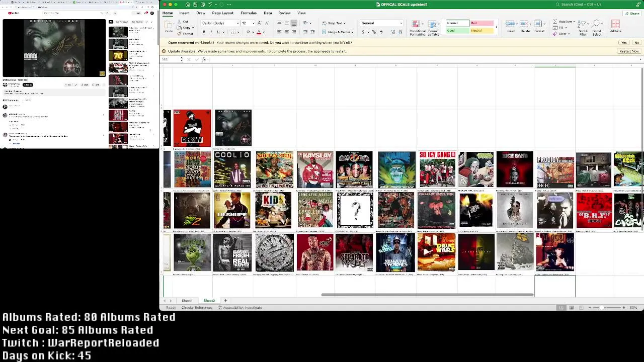Viewport: 644px width, 362px height.
Task: Click the Restart Now button
Action: tap(629, 51)
